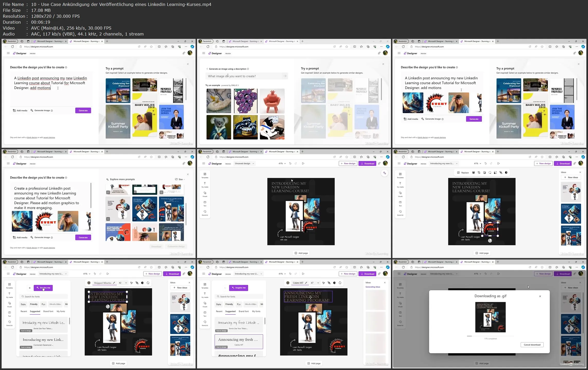The width and height of the screenshot is (588, 370).
Task: Toggle the Friendly font filter
Action: point(229,304)
